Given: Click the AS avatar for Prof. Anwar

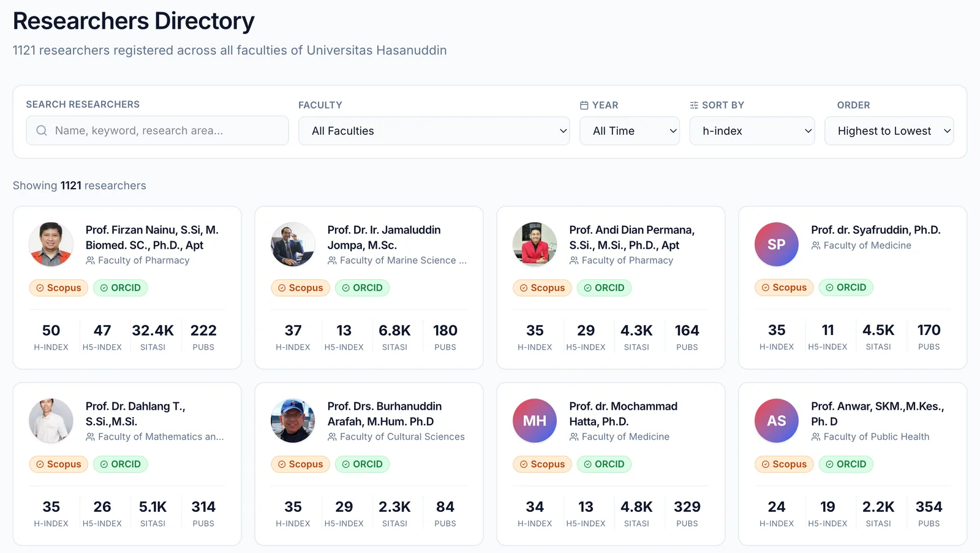Looking at the screenshot, I should click(777, 421).
